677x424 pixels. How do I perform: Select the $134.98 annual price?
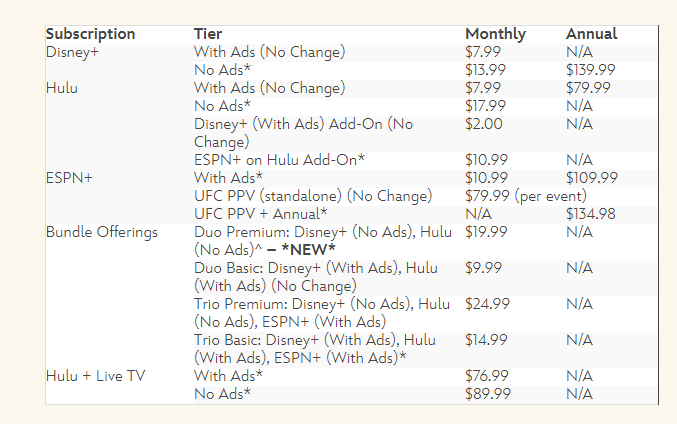click(x=590, y=214)
